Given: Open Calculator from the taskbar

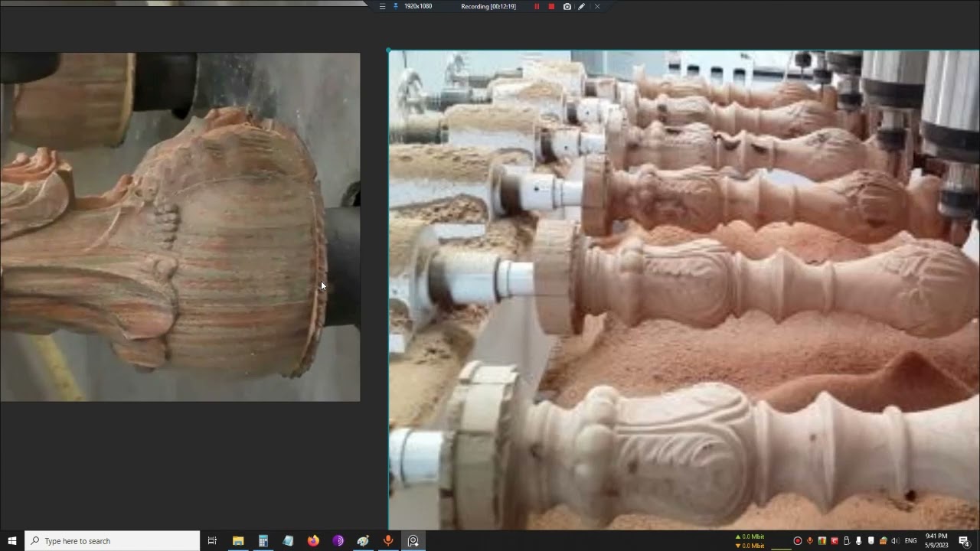Looking at the screenshot, I should 263,540.
